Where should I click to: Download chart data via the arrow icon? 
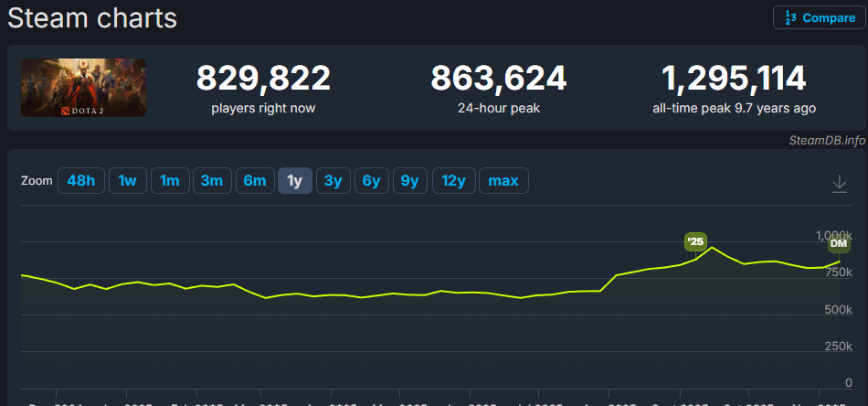pyautogui.click(x=839, y=184)
